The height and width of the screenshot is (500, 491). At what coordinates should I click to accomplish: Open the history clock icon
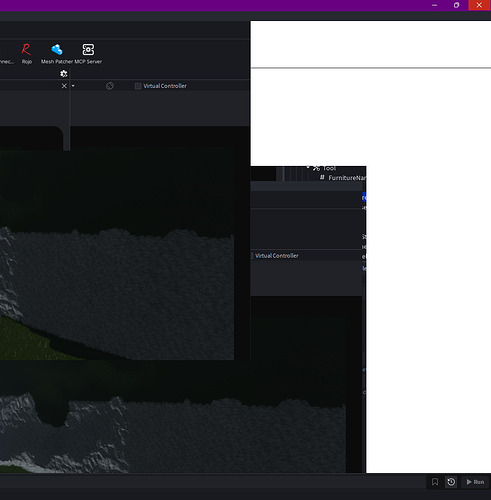(451, 482)
